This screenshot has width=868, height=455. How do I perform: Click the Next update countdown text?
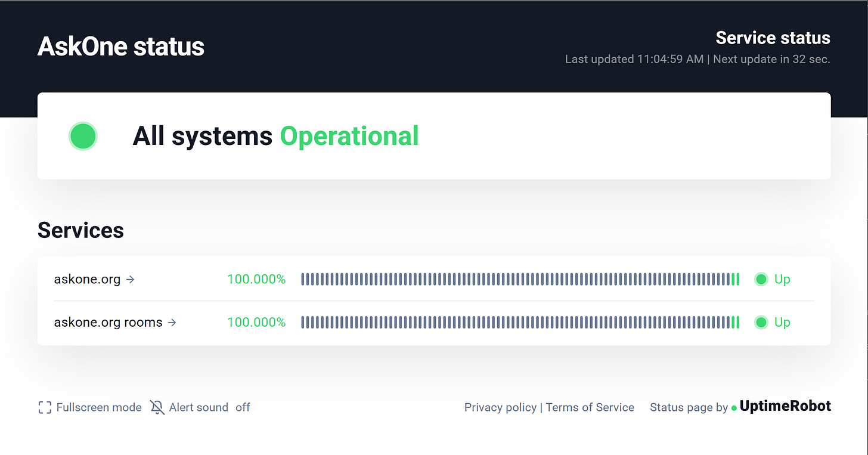771,59
